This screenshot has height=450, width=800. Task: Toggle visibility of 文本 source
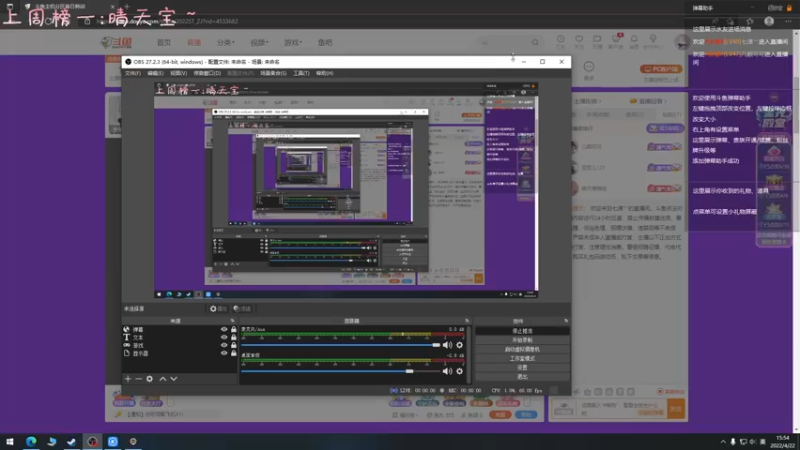[224, 337]
